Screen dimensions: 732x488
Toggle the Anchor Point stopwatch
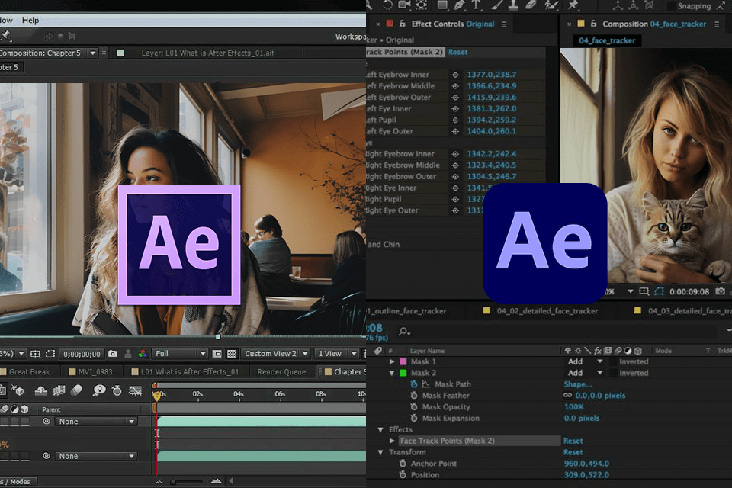pyautogui.click(x=403, y=464)
